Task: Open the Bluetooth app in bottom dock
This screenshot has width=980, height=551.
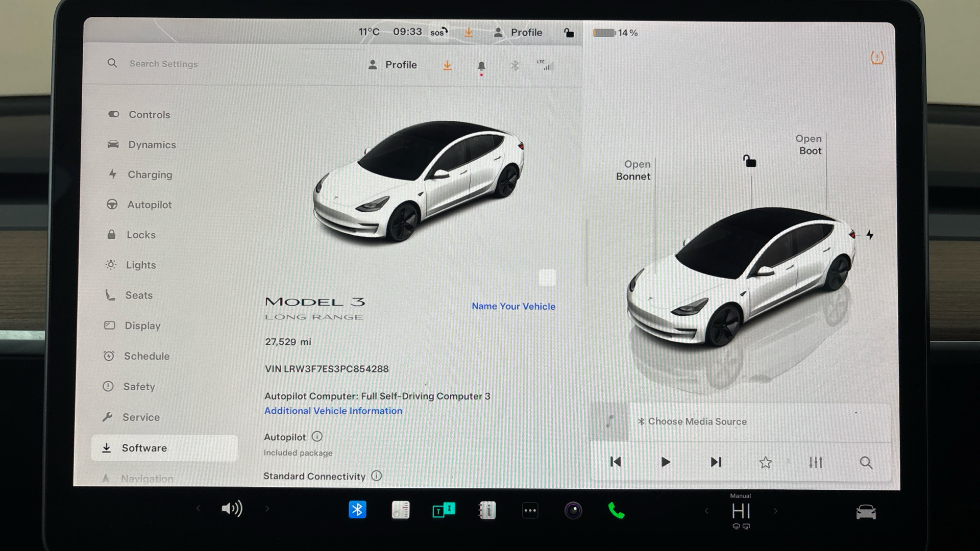Action: [357, 510]
